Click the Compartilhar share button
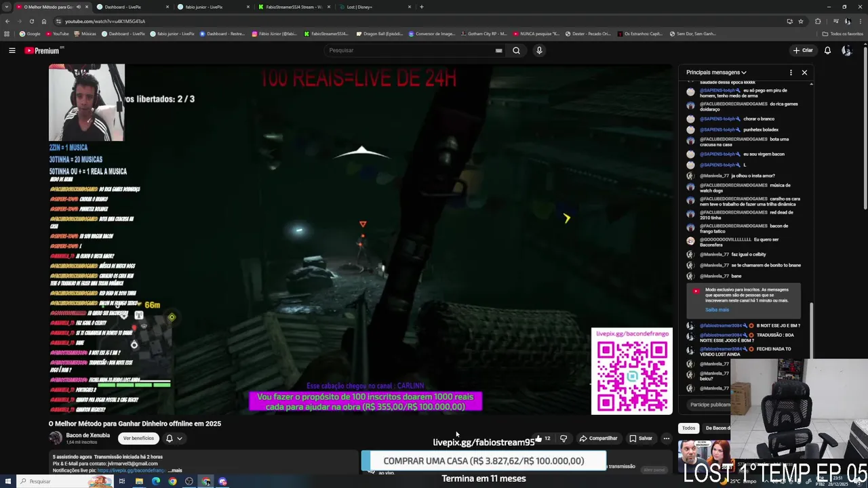The image size is (868, 488). (x=598, y=439)
